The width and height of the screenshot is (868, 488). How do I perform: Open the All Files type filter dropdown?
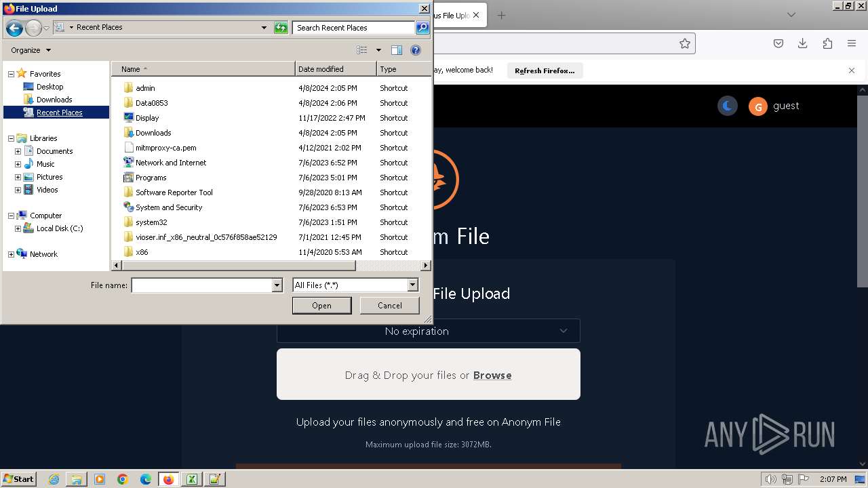tap(413, 285)
